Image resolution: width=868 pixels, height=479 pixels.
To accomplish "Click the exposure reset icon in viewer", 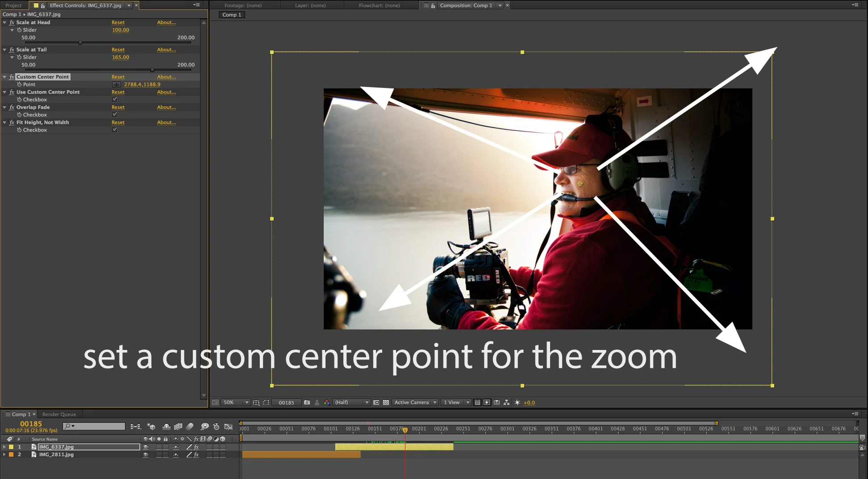I will tap(517, 402).
